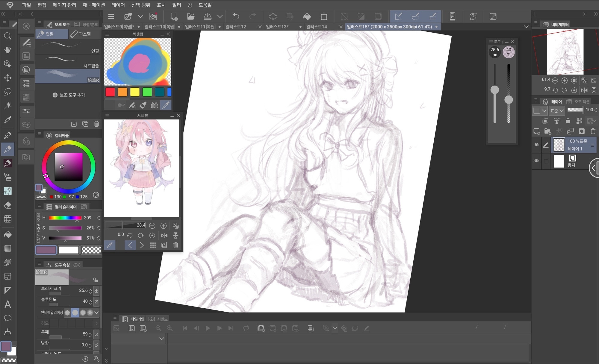Switch to 일러스트12 document tab
599x364 pixels.
click(x=236, y=27)
